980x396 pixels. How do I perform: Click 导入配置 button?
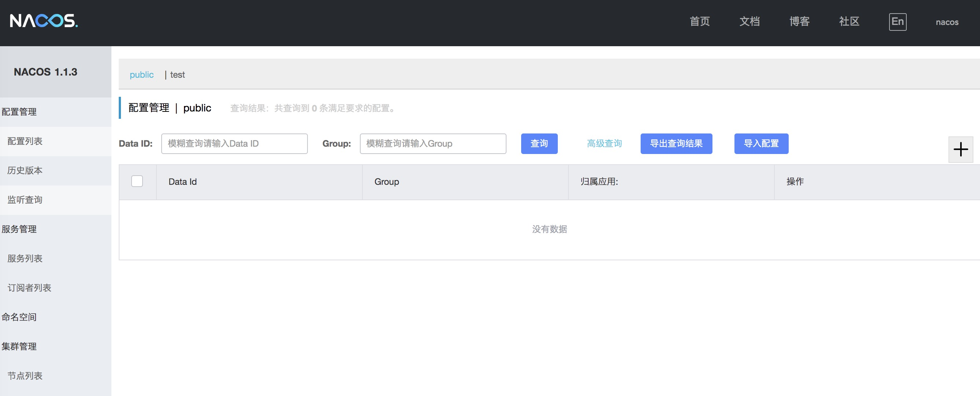761,144
